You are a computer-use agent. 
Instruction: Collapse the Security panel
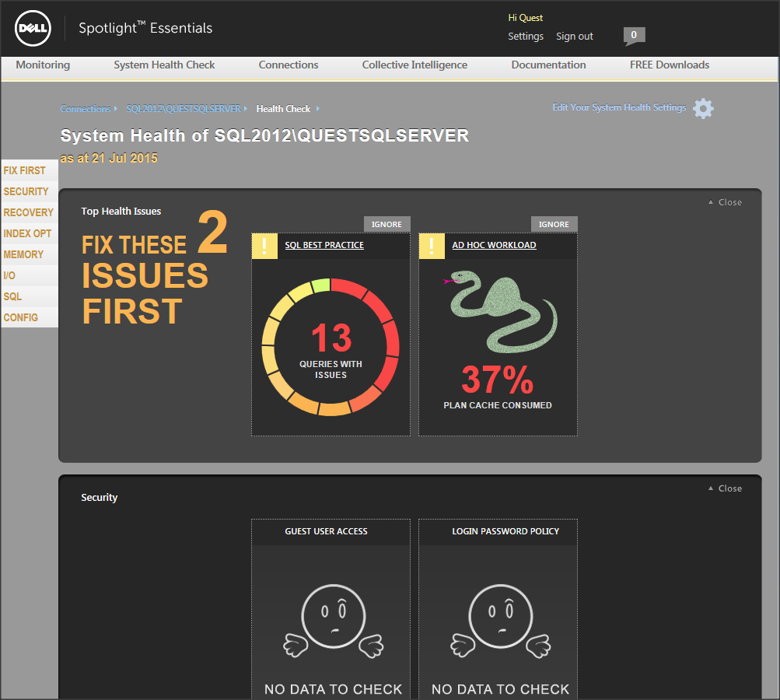[726, 488]
